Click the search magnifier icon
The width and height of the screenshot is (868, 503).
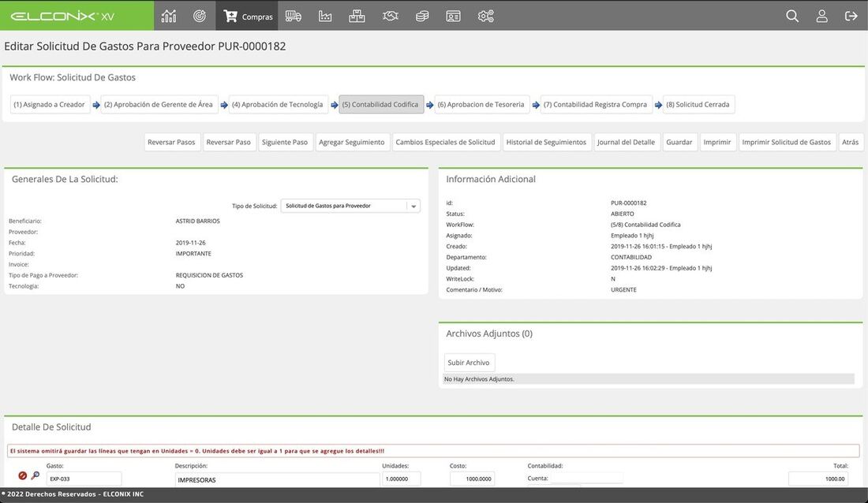click(792, 16)
